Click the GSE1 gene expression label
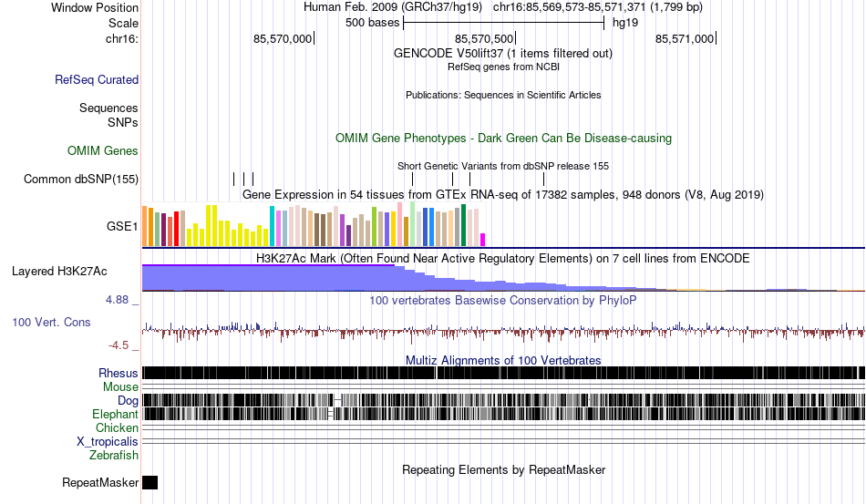 [122, 226]
